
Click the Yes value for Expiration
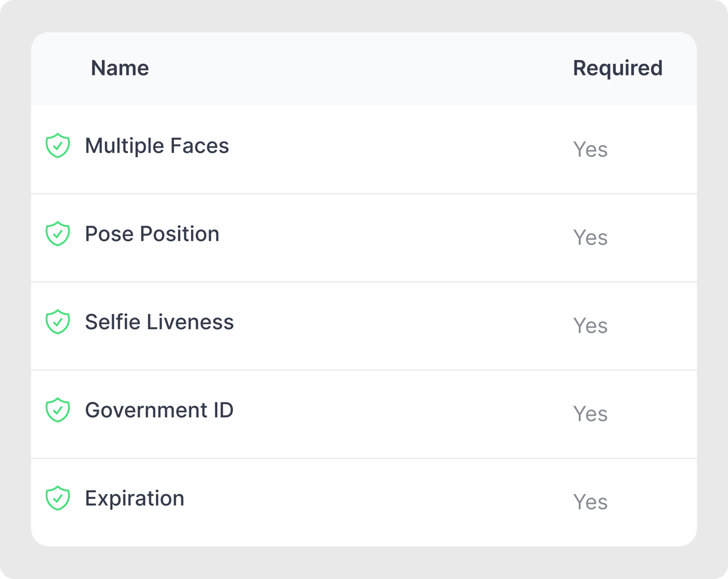[x=590, y=502]
